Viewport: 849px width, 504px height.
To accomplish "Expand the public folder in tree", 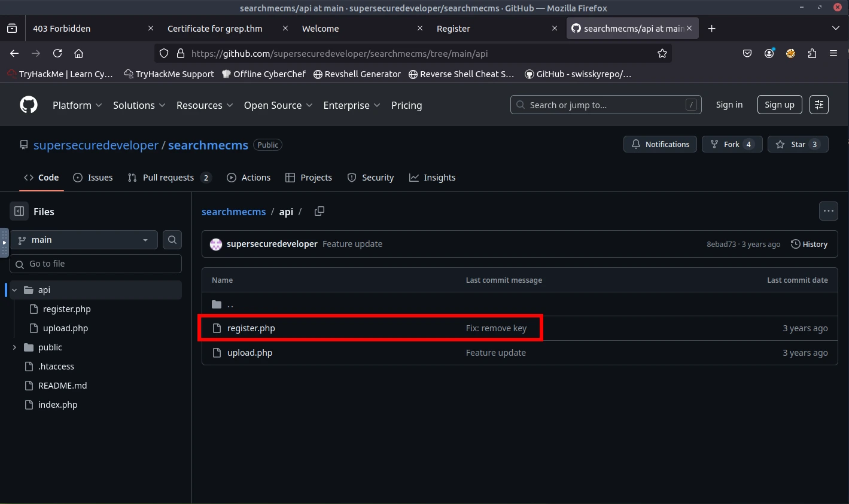I will click(x=14, y=347).
